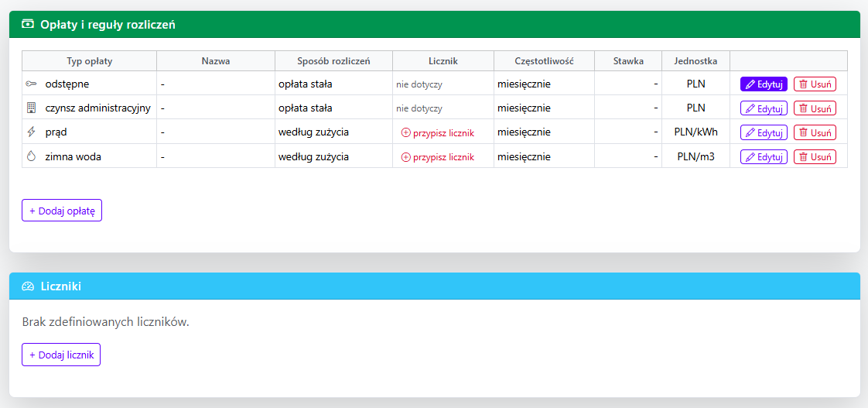The image size is (868, 408).
Task: Click the Dodaj licznik button
Action: (x=61, y=355)
